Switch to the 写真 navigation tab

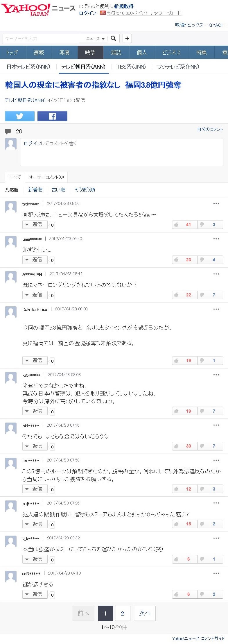64,53
